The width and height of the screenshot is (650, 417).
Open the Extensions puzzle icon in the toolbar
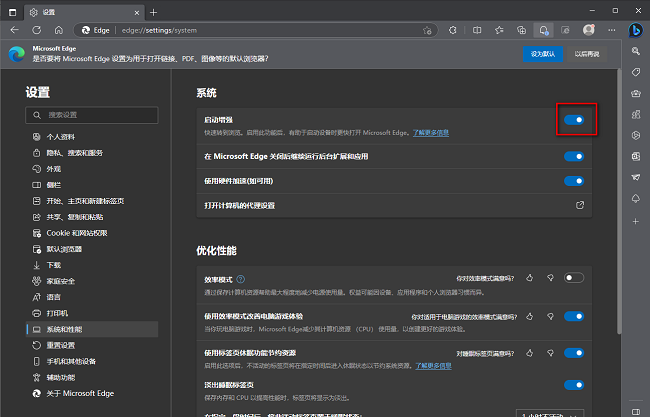(x=453, y=30)
